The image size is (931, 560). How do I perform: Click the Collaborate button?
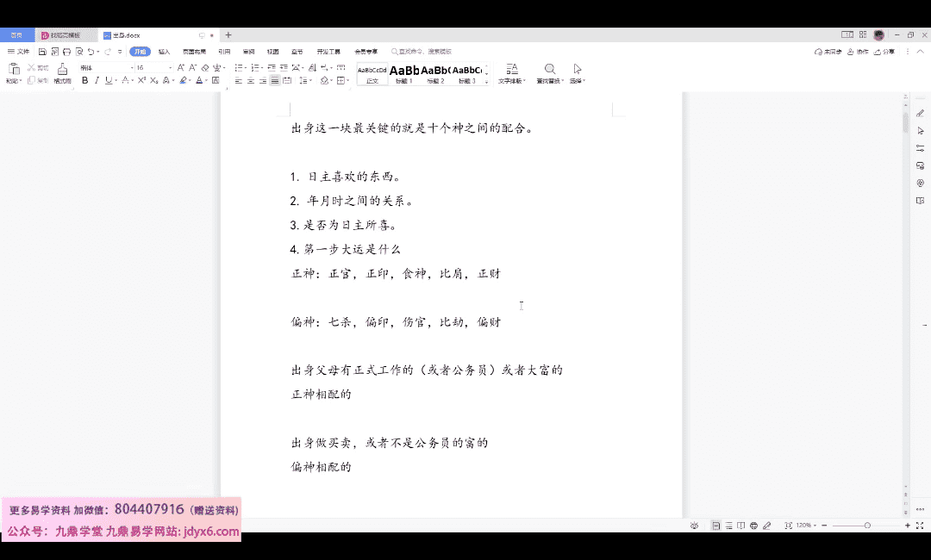pyautogui.click(x=857, y=52)
